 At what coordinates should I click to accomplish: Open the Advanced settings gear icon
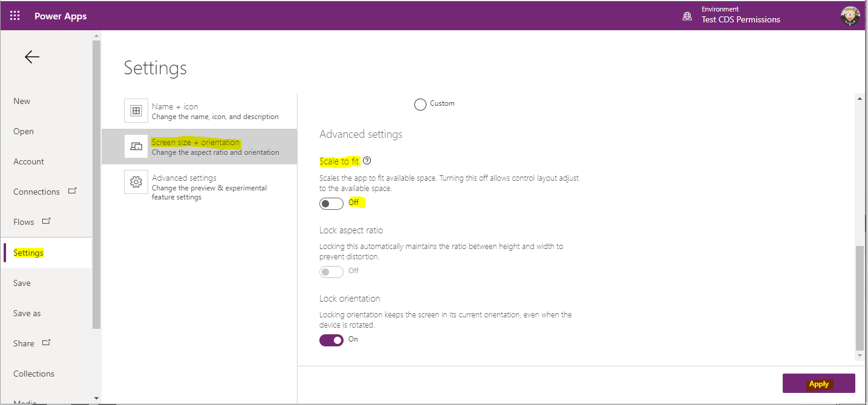(x=135, y=182)
